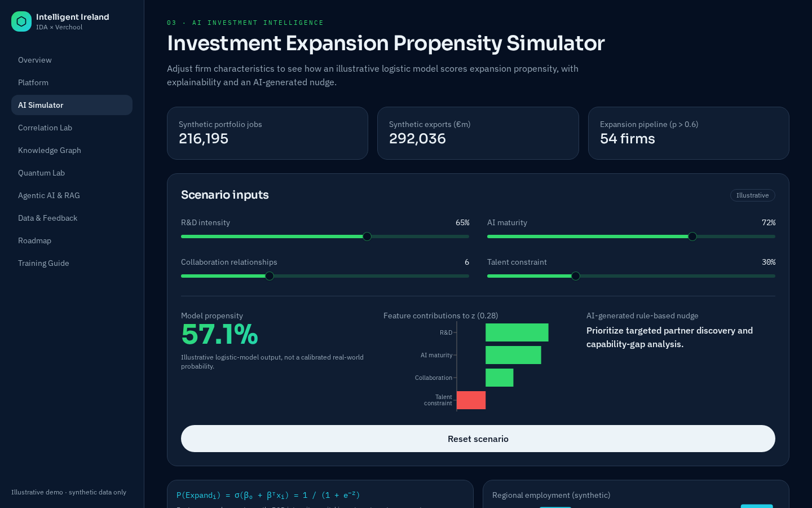Image resolution: width=812 pixels, height=508 pixels.
Task: Click the Intelligent Ireland hexagon logo icon
Action: (x=21, y=21)
